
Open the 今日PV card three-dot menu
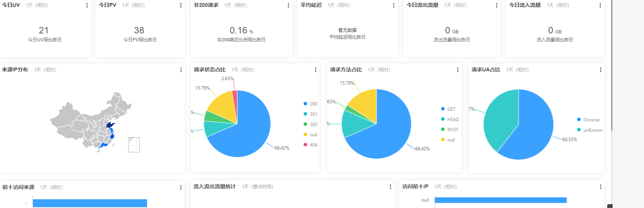[x=181, y=5]
